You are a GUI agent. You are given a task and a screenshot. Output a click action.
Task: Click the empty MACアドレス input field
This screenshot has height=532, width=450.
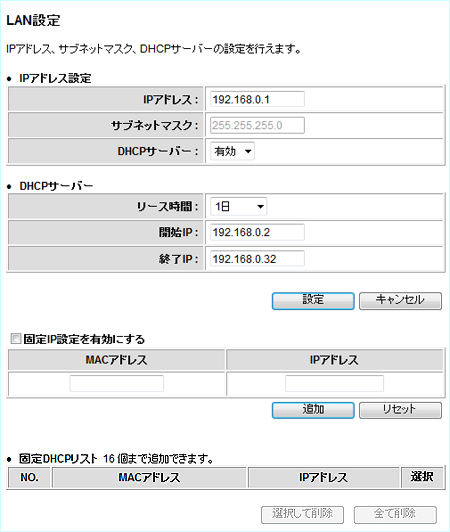coord(116,383)
